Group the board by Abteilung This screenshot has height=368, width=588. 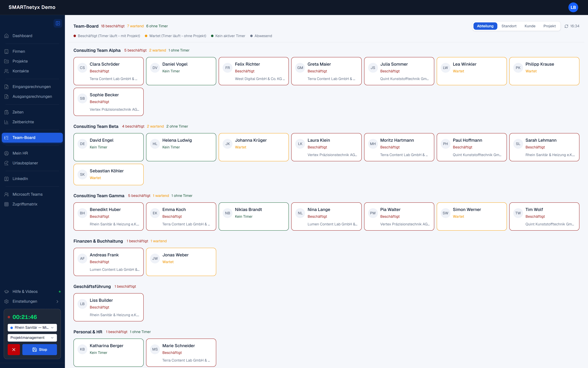tap(485, 26)
